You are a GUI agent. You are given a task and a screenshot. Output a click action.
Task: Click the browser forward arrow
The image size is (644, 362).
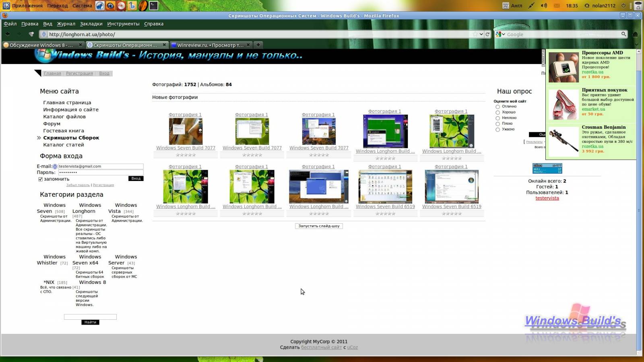coord(20,34)
